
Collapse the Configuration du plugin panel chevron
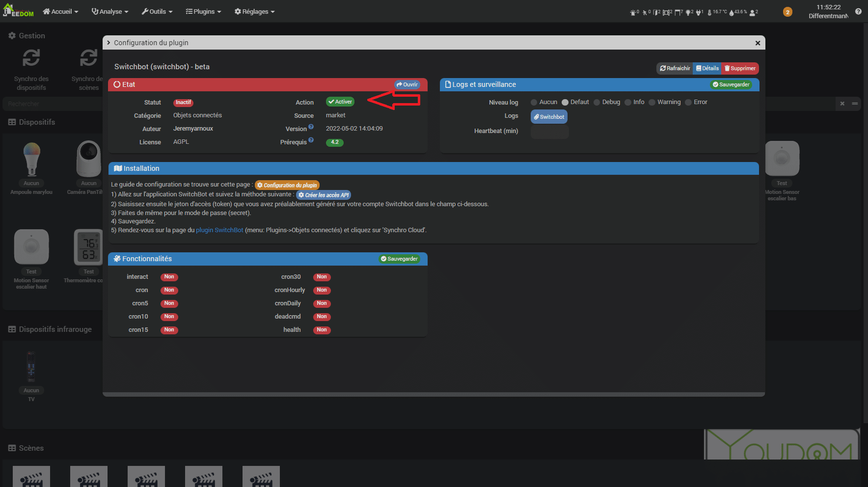(x=108, y=43)
